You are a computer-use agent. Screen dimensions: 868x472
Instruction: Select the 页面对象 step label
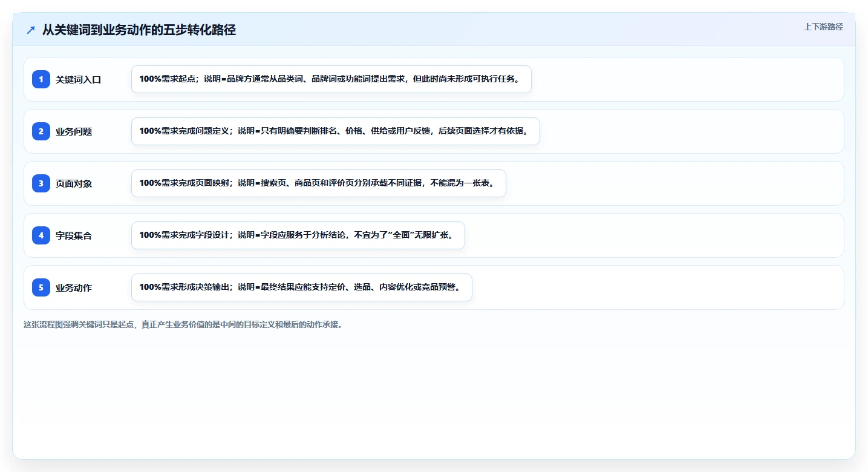pos(74,184)
